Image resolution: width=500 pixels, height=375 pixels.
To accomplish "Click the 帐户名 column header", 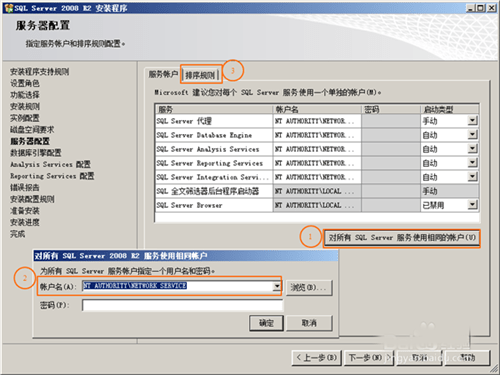I will (x=317, y=109).
